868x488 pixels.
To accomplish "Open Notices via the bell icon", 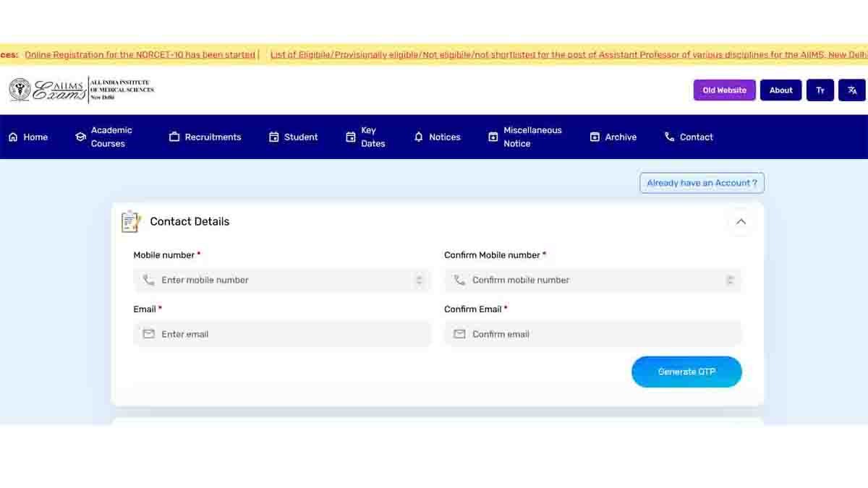I will tap(418, 137).
